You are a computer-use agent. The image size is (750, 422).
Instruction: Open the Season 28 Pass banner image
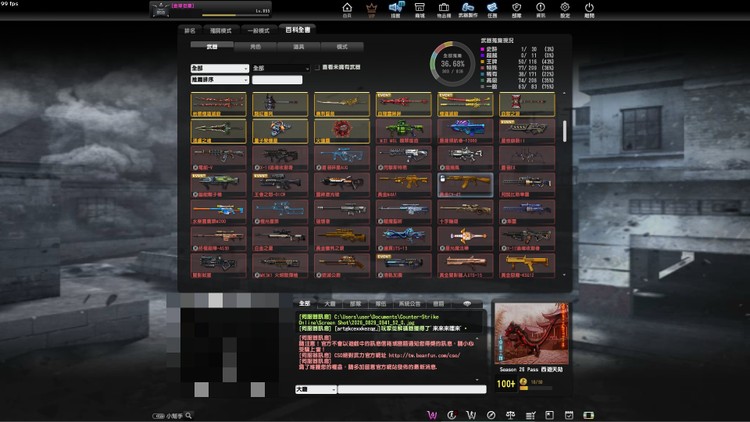point(531,333)
